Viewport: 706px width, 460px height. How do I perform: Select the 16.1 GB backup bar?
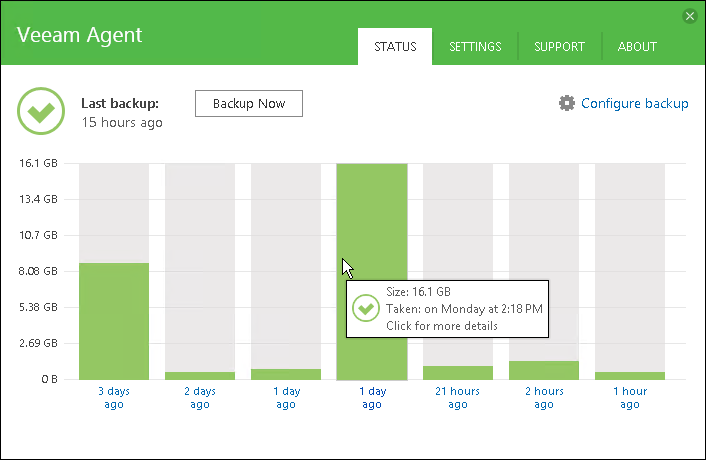372,220
